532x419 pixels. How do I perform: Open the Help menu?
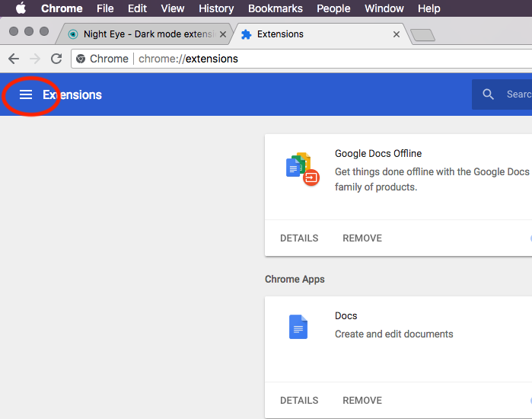pos(428,8)
